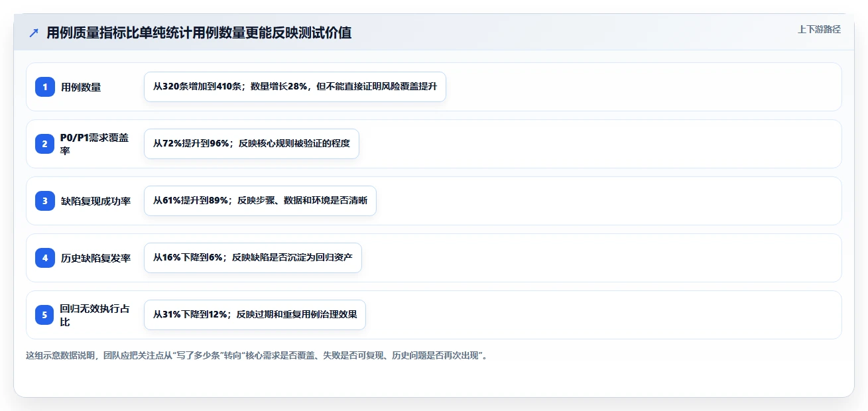This screenshot has width=868, height=411.
Task: Select the 缺陷复现成功率 row label
Action: click(x=96, y=201)
